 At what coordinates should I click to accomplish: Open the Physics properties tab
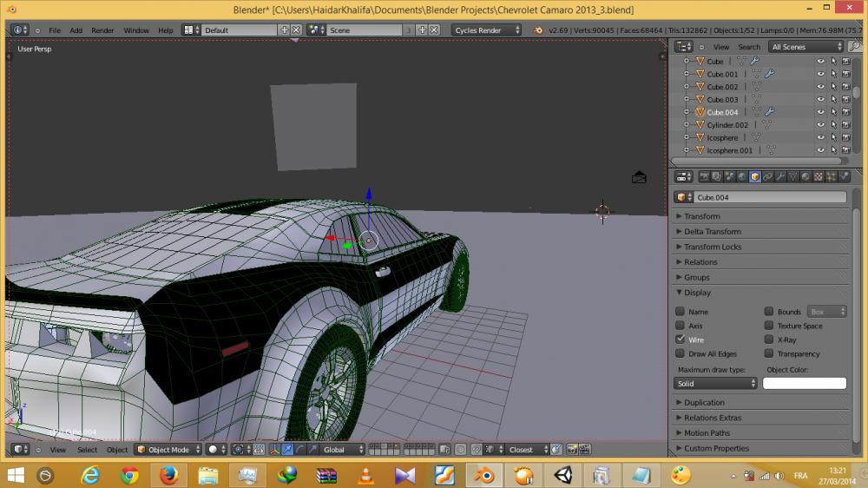coord(845,176)
